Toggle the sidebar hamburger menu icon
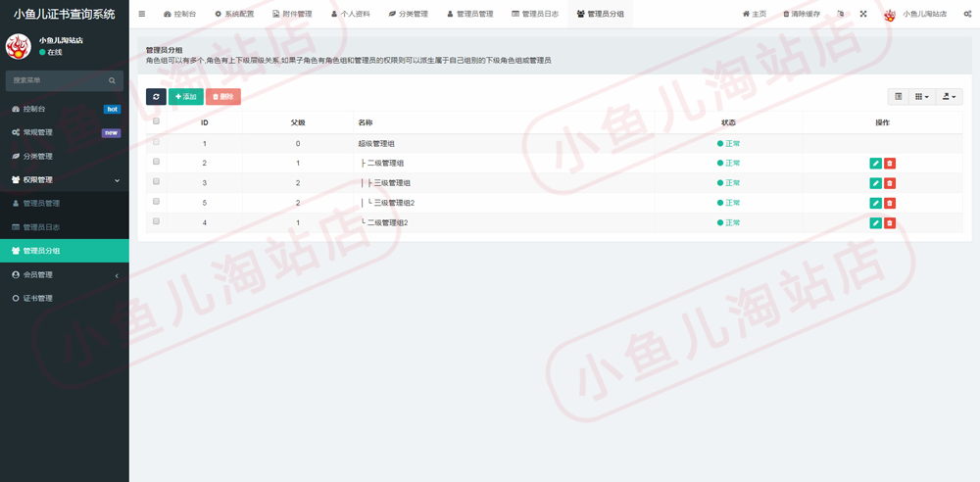The width and height of the screenshot is (980, 482). [x=142, y=14]
